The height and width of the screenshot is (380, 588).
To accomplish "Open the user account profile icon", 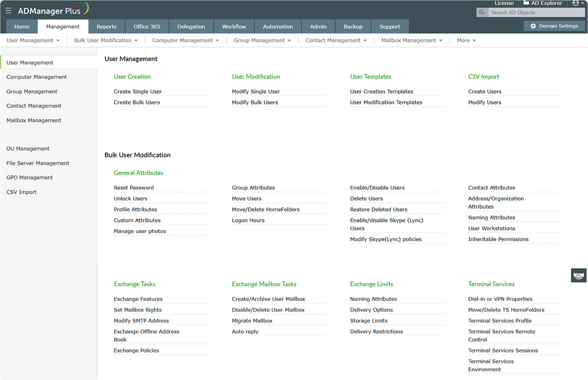I will click(576, 3).
